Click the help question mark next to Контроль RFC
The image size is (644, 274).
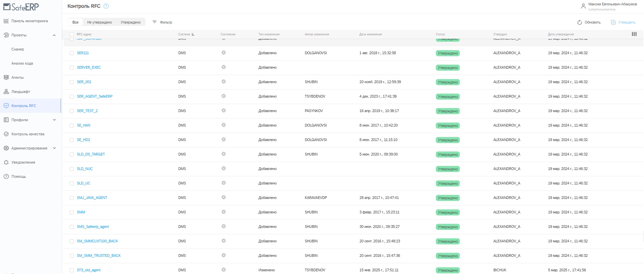[x=106, y=6]
